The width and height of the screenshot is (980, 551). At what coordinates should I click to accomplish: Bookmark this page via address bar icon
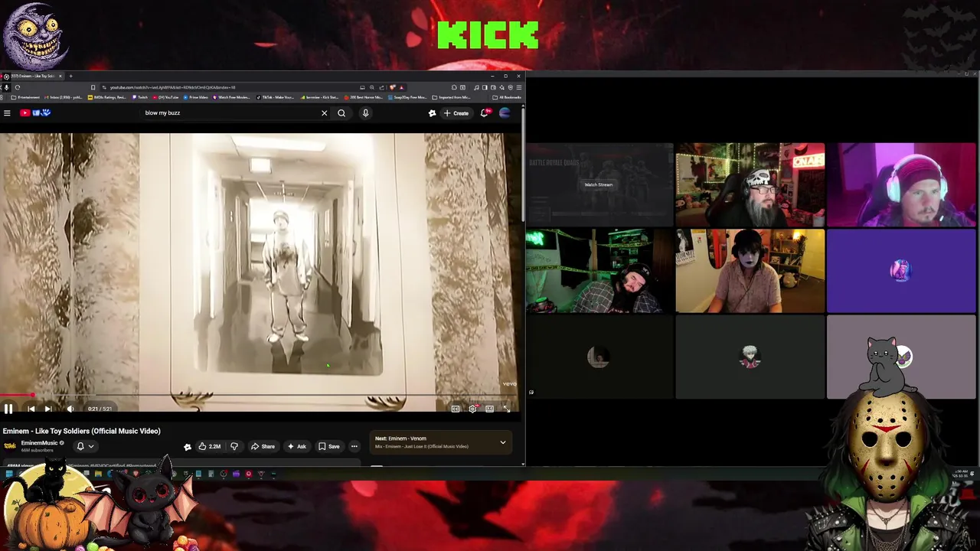click(x=93, y=87)
